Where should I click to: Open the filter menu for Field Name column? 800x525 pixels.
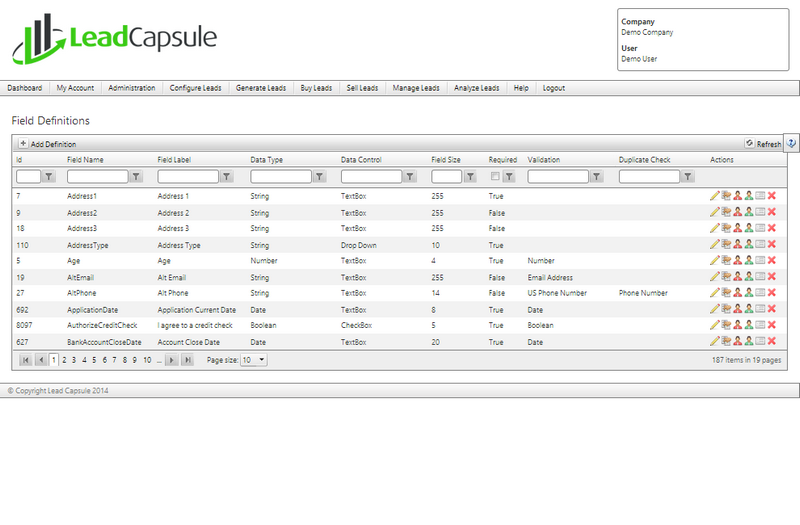click(136, 177)
